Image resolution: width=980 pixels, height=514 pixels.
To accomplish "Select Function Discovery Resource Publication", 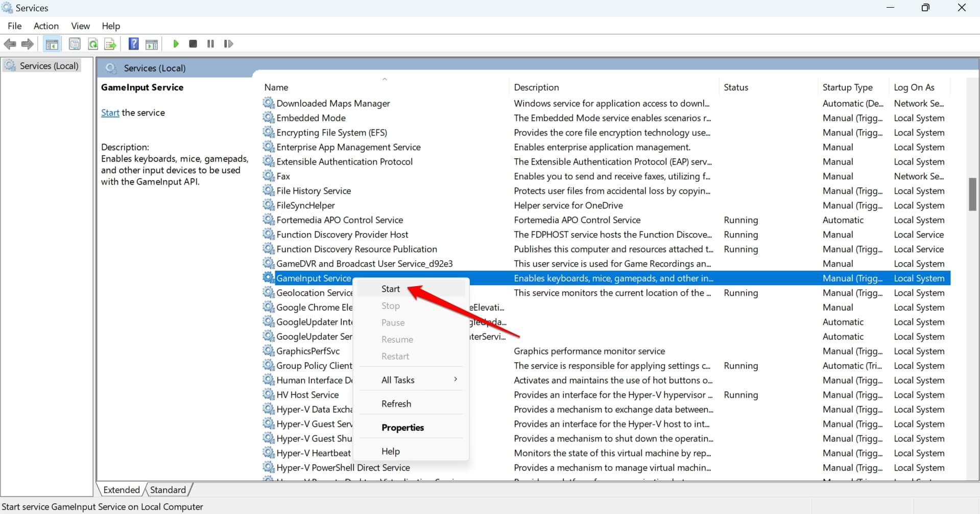I will coord(356,249).
